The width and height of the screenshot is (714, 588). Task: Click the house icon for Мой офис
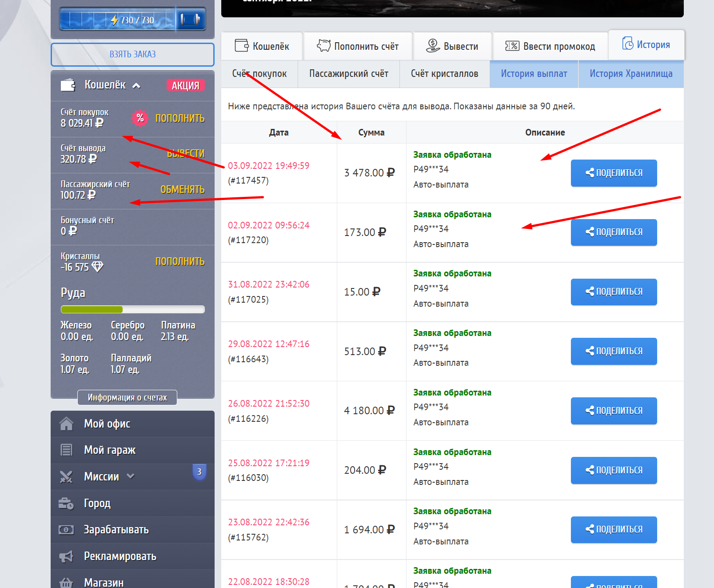coord(66,424)
